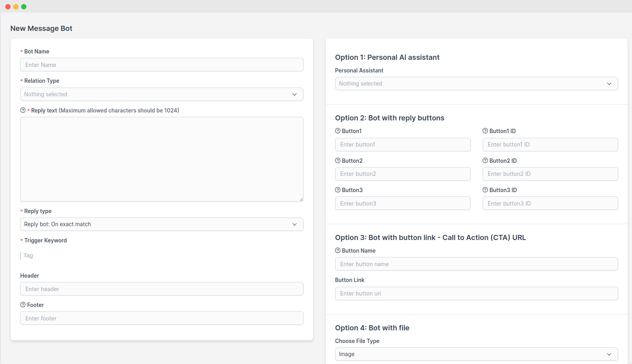The width and height of the screenshot is (632, 364).
Task: Open the Personal Assistant dropdown
Action: pyautogui.click(x=476, y=84)
